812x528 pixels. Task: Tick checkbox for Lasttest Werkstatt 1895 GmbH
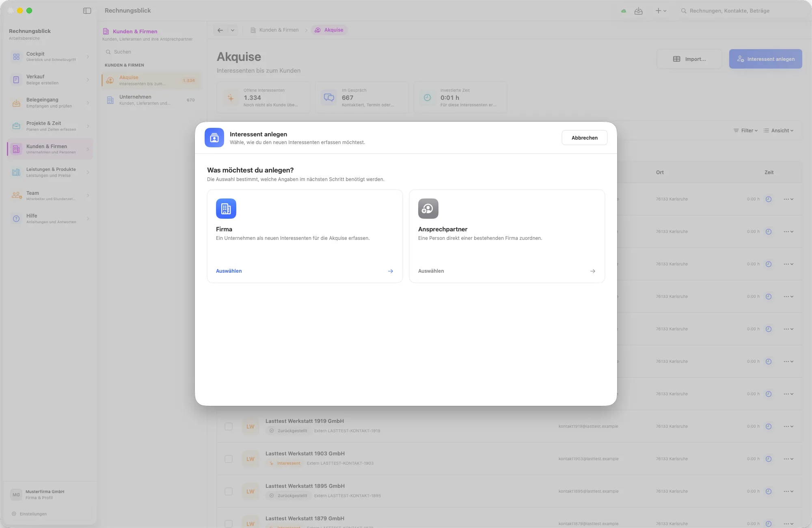[229, 491]
